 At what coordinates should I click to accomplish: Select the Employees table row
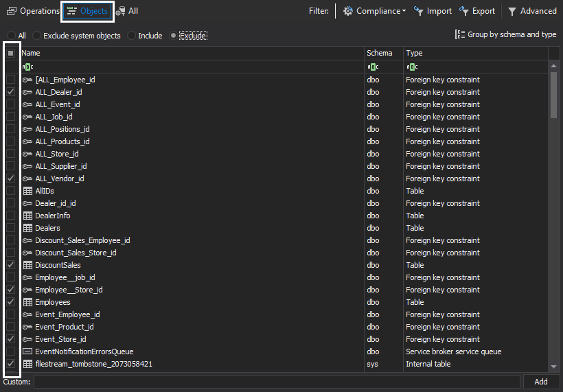tap(277, 302)
